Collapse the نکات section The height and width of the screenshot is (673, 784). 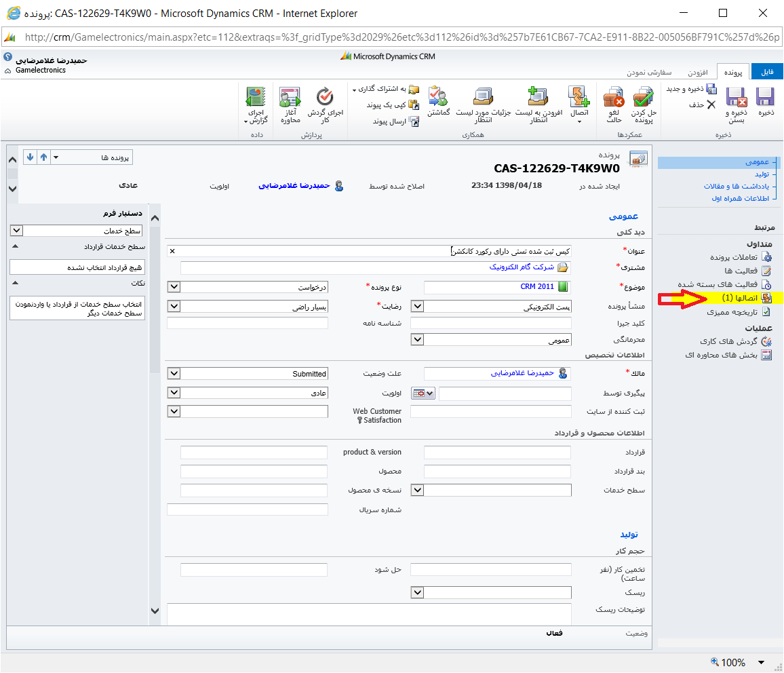coord(15,283)
